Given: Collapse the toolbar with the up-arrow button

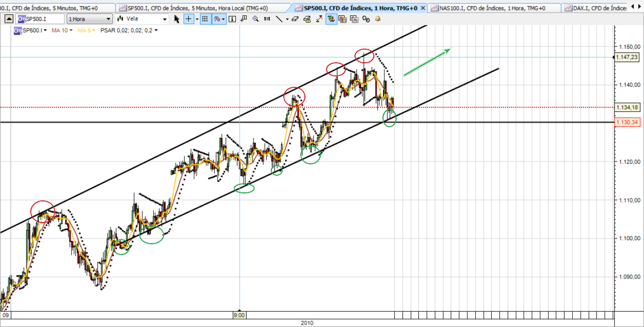Looking at the screenshot, I should click(9, 18).
